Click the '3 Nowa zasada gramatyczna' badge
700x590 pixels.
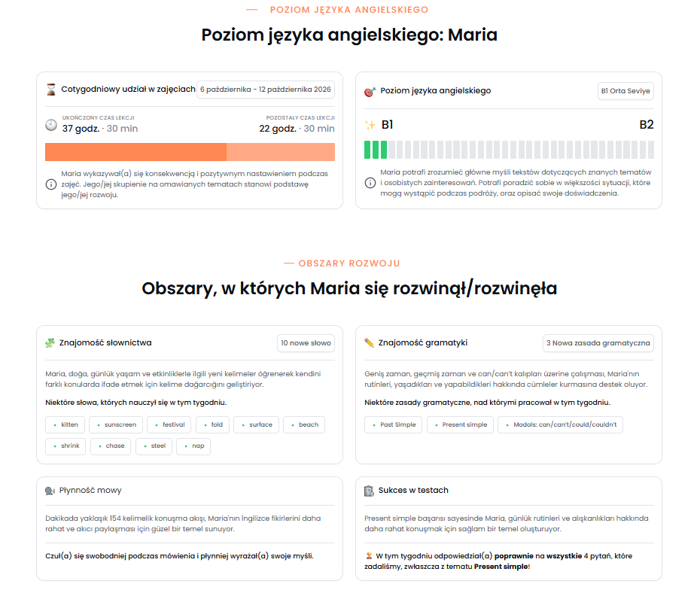(x=598, y=343)
